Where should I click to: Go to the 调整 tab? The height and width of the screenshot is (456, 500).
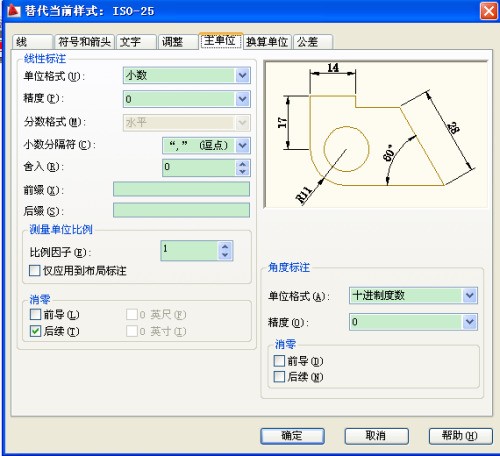click(178, 42)
